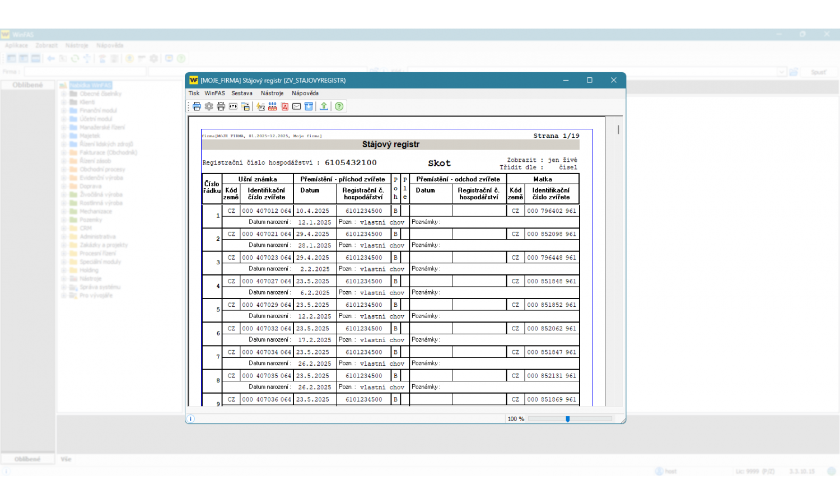
Task: Open the Sestava menu
Action: (242, 94)
